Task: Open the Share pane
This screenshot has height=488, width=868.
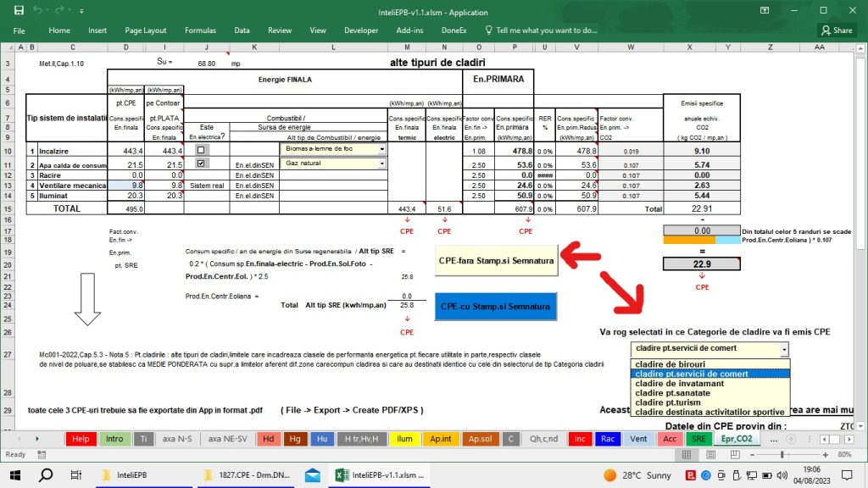Action: (835, 30)
